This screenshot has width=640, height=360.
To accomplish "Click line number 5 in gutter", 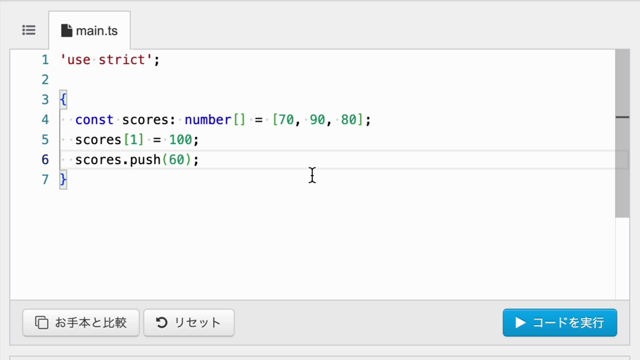I will 45,140.
